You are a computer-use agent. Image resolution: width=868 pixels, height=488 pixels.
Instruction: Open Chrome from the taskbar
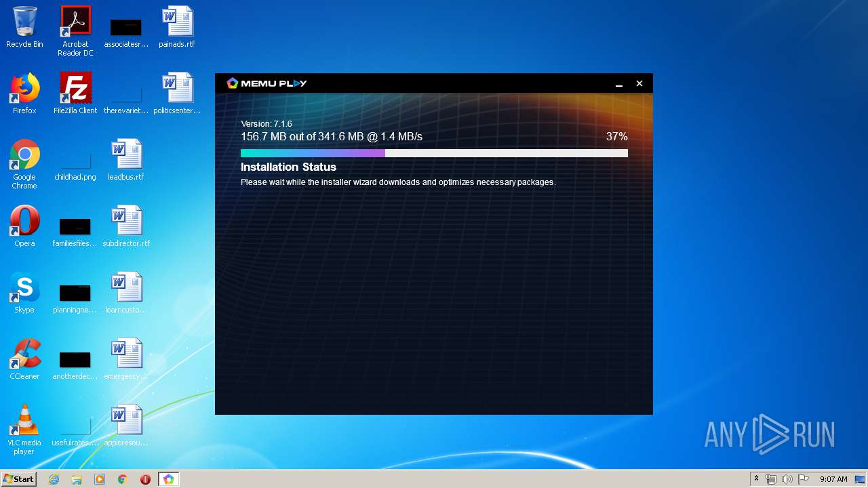(x=123, y=479)
